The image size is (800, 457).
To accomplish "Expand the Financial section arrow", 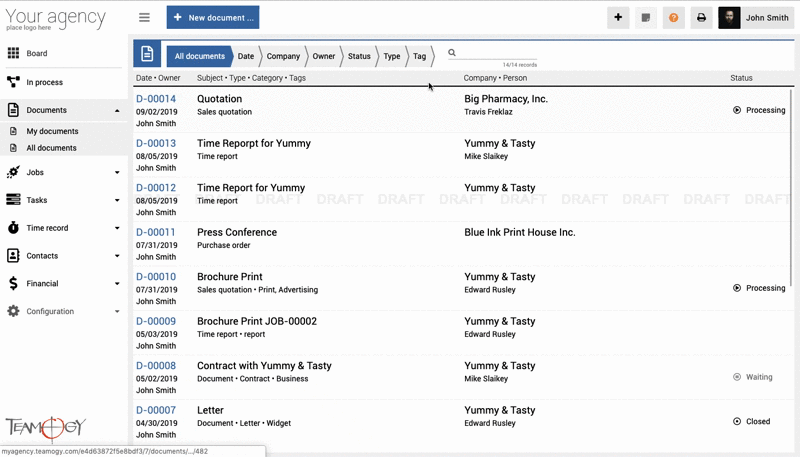I will [x=117, y=284].
